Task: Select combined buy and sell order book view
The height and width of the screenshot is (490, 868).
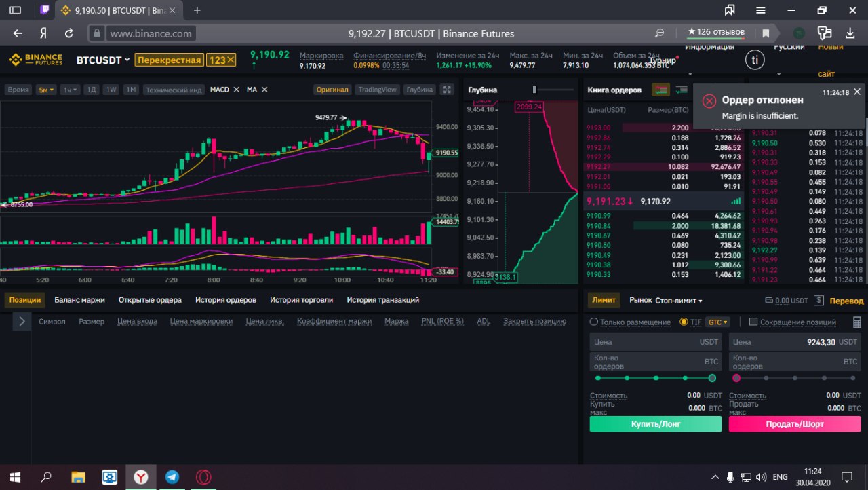Action: pos(660,90)
